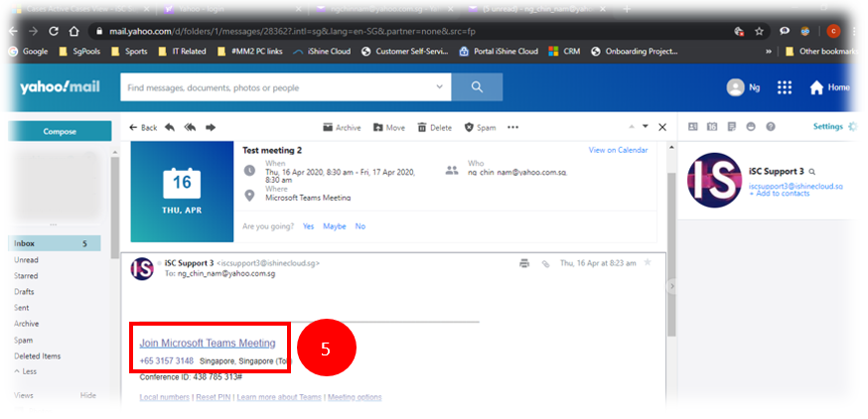
Task: Open Learn more about Teams link
Action: (280, 397)
